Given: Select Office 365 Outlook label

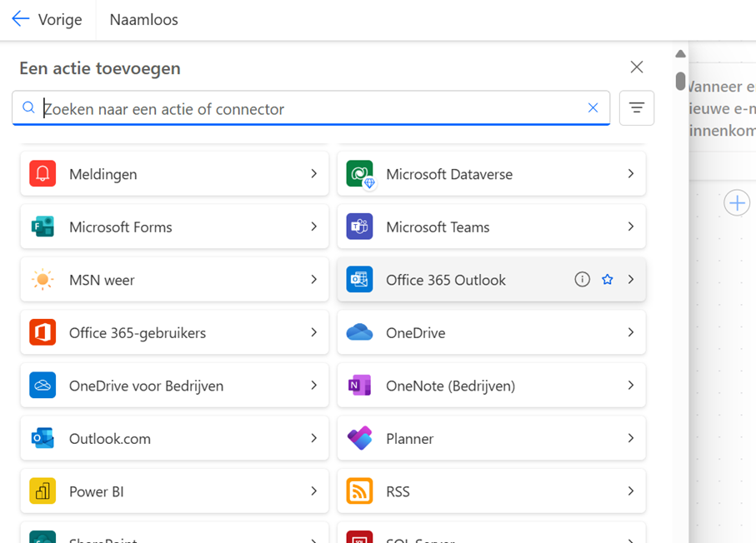Looking at the screenshot, I should (445, 280).
